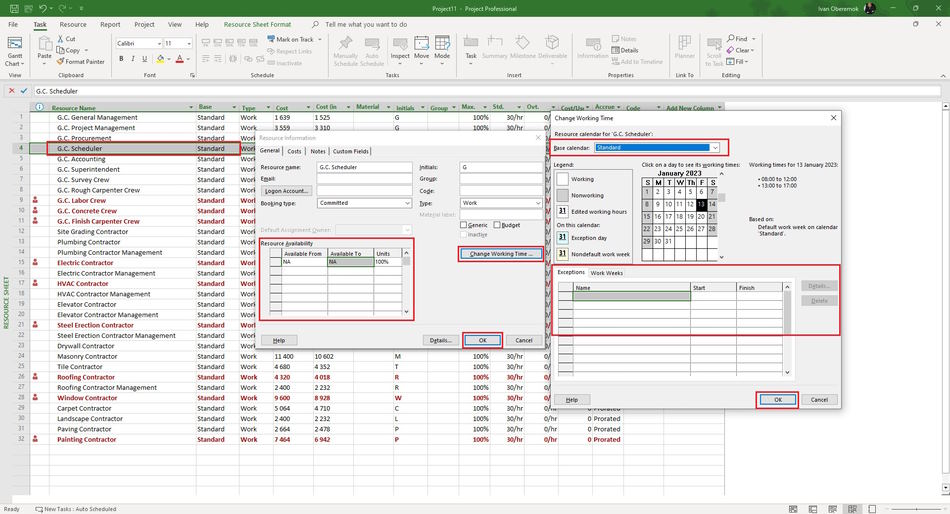Insert a Milestone from the ribbon
The image size is (950, 514).
[522, 44]
